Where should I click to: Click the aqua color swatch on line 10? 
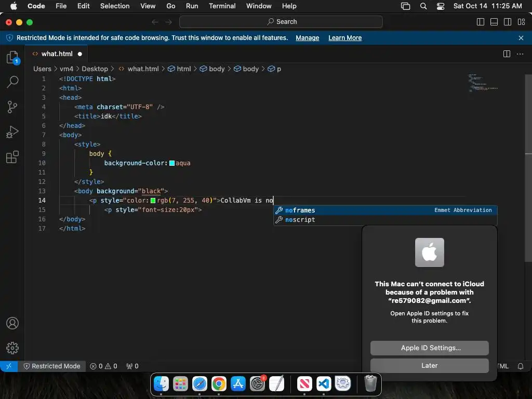point(172,163)
